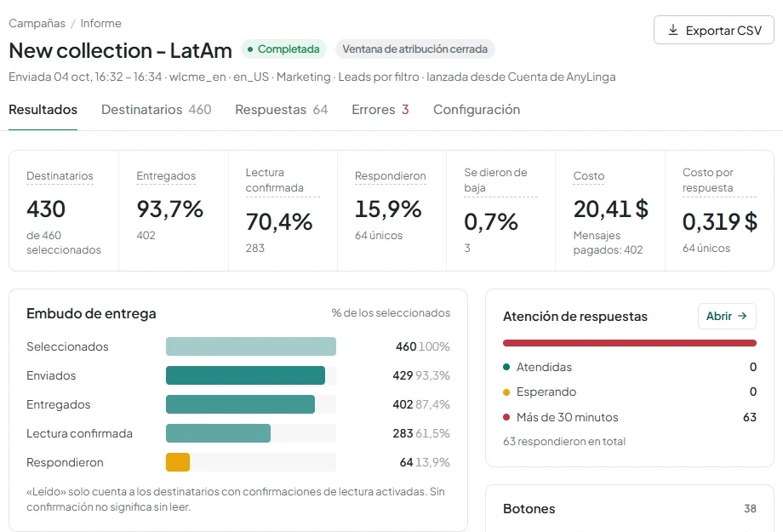
Task: Click the 70,4% read value
Action: (278, 222)
